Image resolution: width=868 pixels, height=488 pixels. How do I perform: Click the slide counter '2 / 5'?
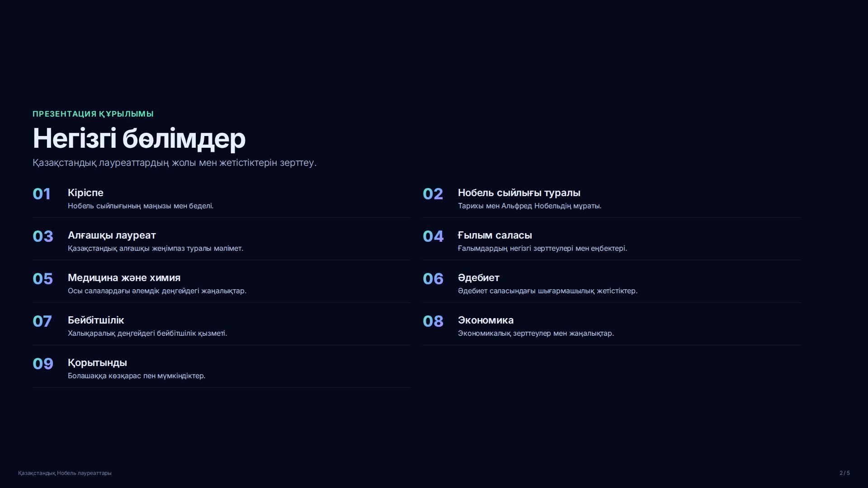[844, 473]
